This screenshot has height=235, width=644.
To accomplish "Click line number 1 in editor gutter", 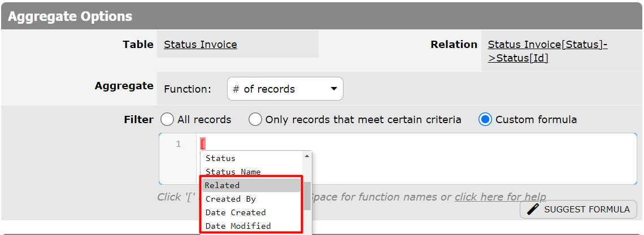I will (x=179, y=145).
